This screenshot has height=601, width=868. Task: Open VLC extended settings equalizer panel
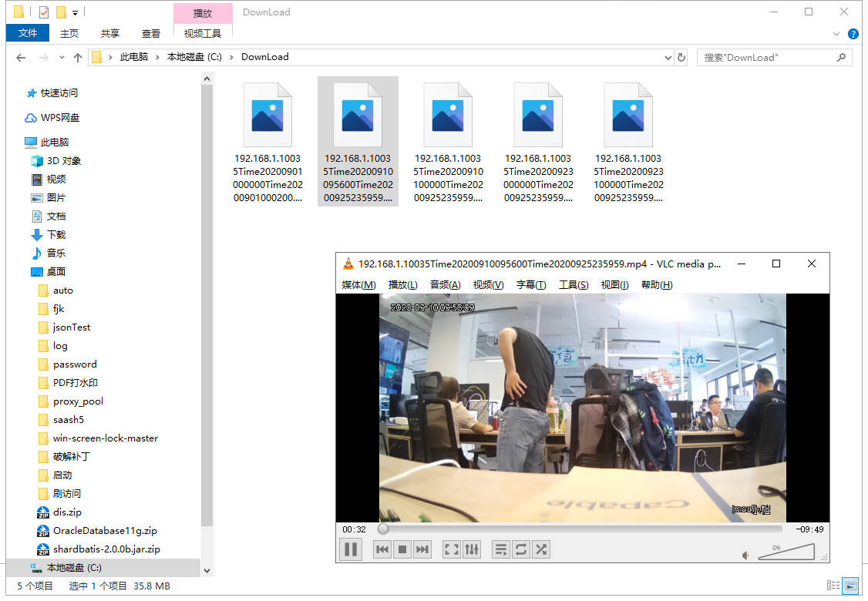tap(472, 549)
